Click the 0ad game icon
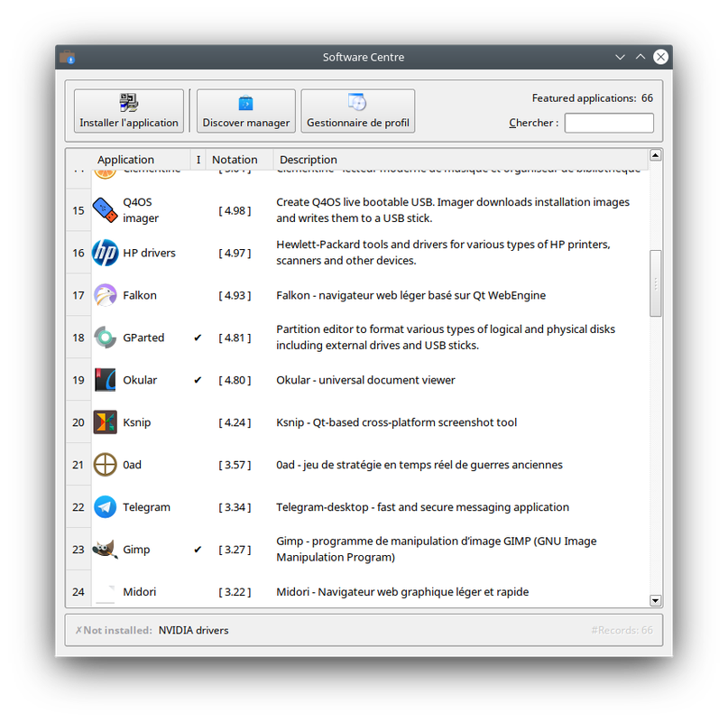The image size is (728, 722). [x=105, y=464]
